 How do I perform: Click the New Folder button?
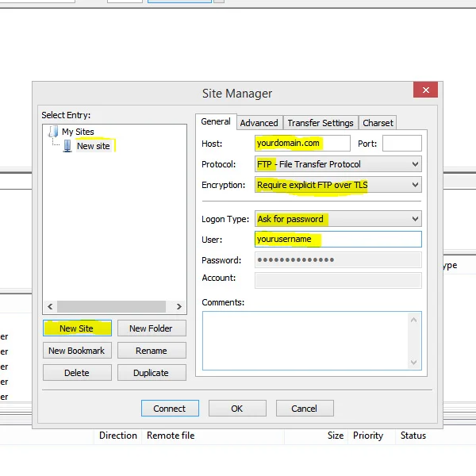tap(152, 328)
